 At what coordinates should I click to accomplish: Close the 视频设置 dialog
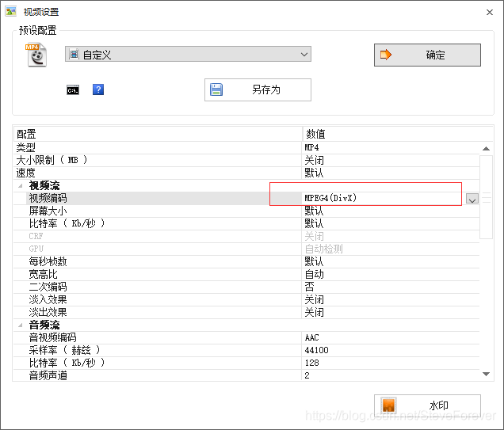coord(490,12)
